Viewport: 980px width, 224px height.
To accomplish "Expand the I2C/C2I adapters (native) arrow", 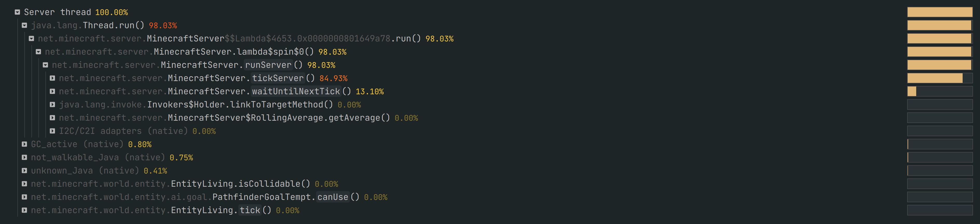I will click(x=52, y=131).
